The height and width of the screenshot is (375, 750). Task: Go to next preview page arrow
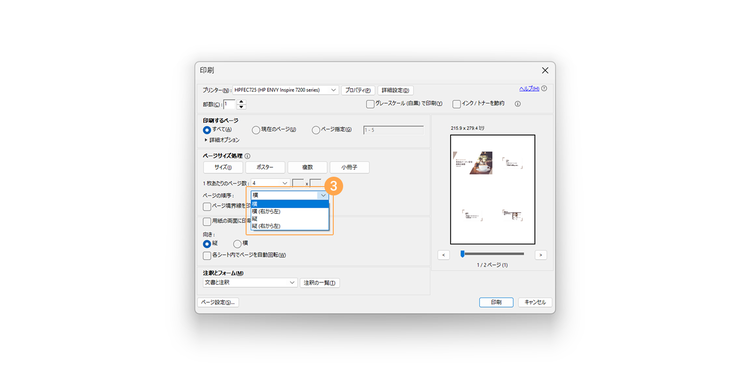point(541,255)
